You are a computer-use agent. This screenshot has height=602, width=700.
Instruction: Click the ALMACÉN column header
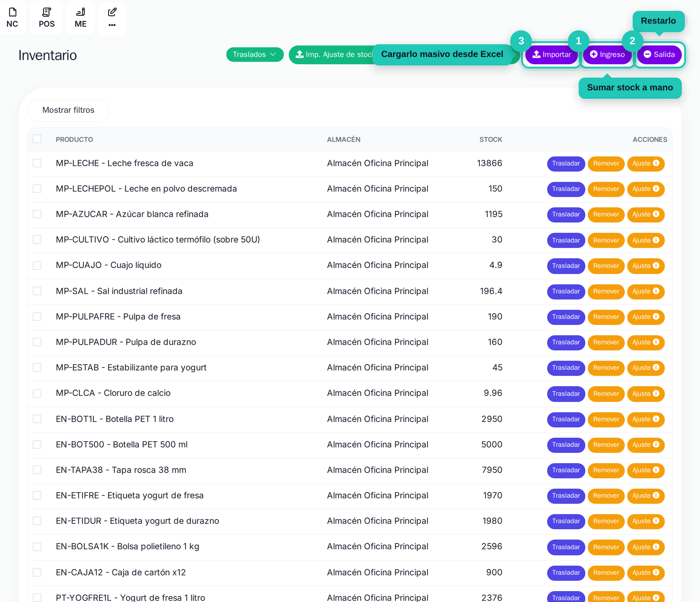pyautogui.click(x=344, y=139)
